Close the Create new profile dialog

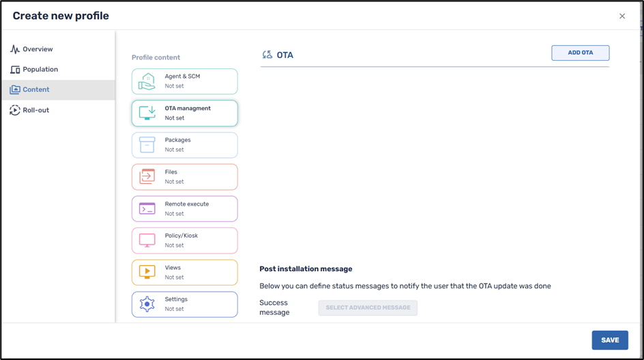[x=622, y=16]
